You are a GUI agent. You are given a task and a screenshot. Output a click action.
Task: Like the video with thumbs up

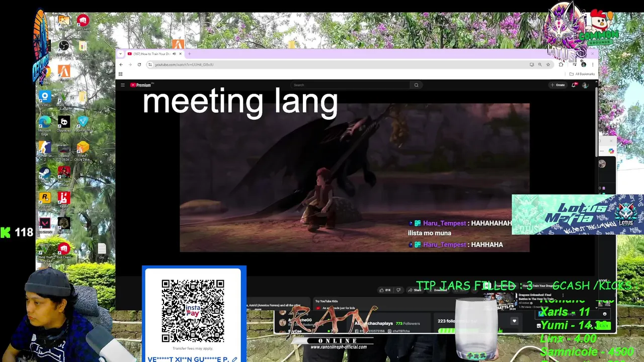tap(385, 290)
